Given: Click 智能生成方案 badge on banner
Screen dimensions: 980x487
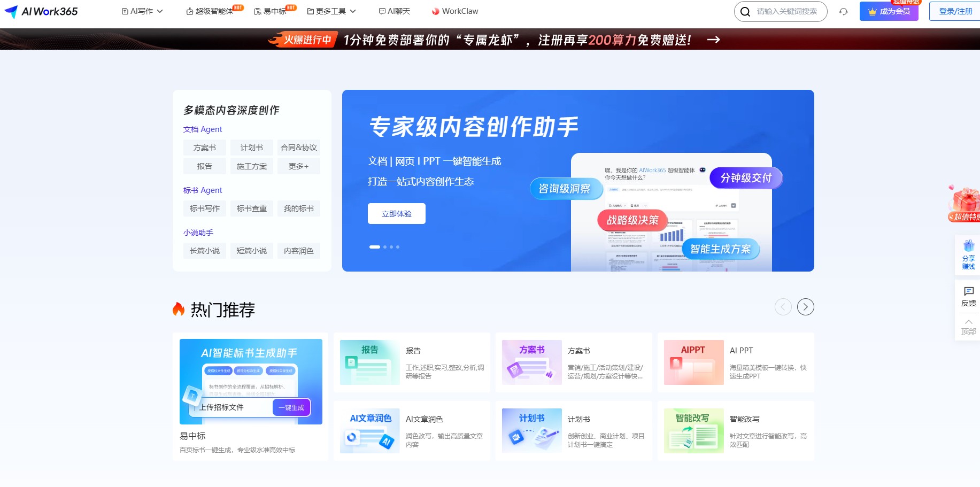Looking at the screenshot, I should pyautogui.click(x=721, y=249).
